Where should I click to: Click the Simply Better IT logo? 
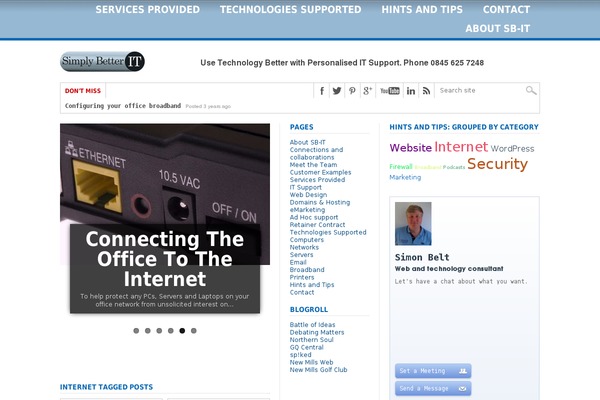[x=102, y=61]
